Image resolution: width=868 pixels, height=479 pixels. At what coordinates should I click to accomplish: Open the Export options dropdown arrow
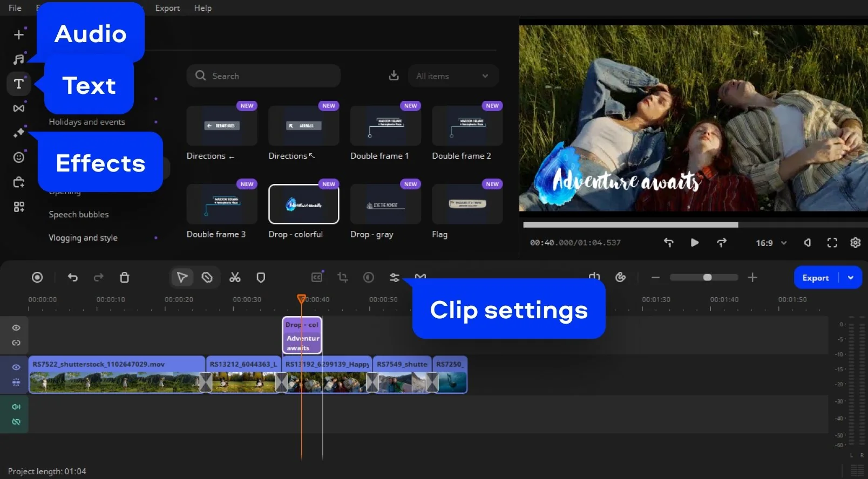(851, 278)
